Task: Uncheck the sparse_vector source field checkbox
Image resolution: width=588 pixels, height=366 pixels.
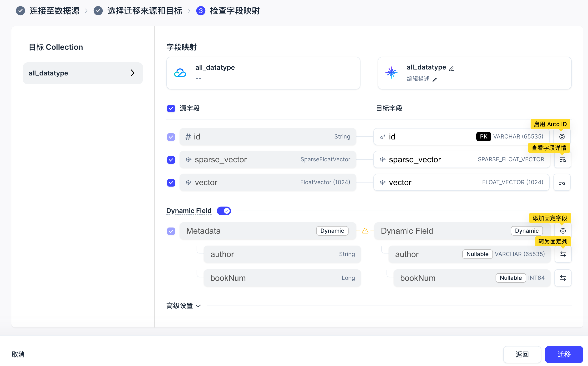Action: pyautogui.click(x=171, y=160)
